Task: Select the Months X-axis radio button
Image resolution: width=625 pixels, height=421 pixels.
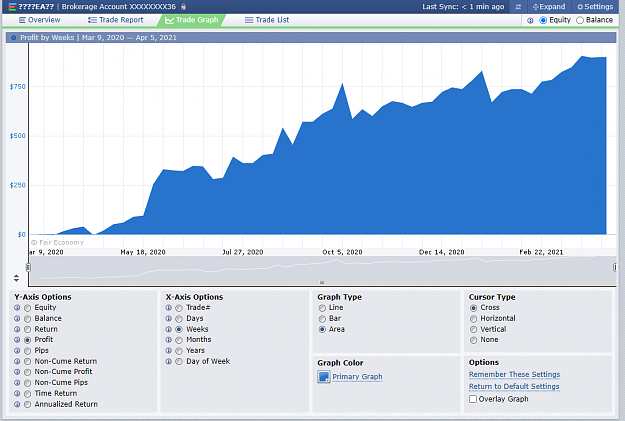Action: (x=179, y=340)
